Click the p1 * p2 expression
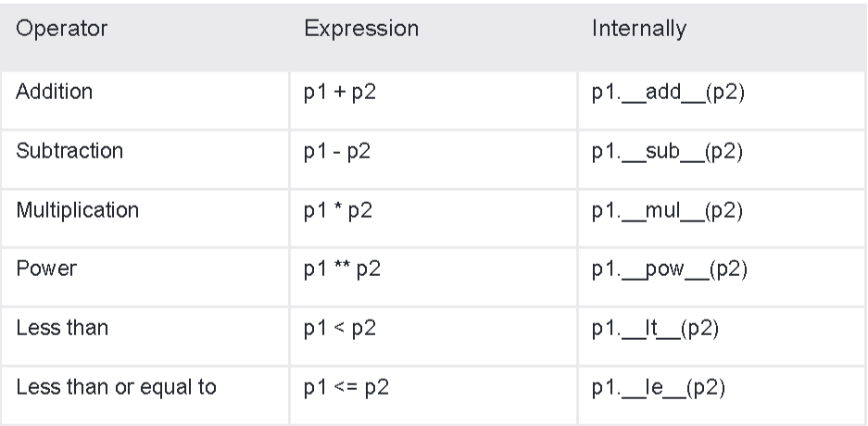Viewport: 868px width, 426px height. click(338, 209)
